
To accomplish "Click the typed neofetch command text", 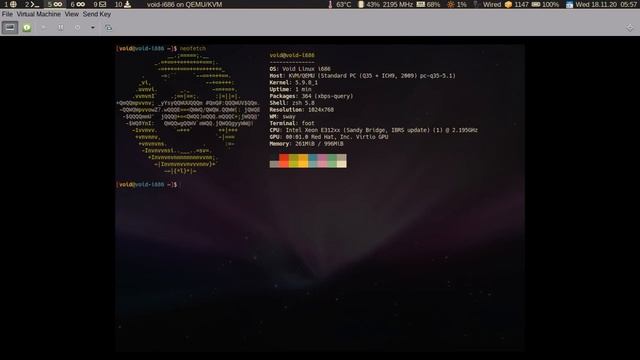I will 193,48.
